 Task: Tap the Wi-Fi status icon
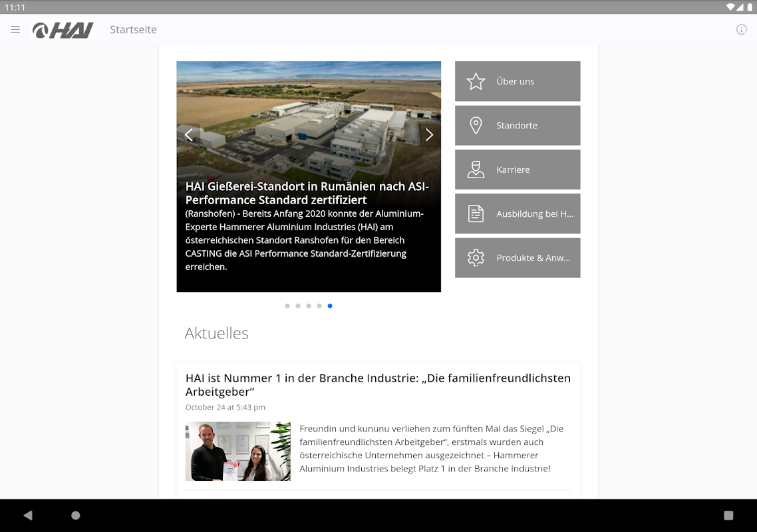[x=730, y=7]
